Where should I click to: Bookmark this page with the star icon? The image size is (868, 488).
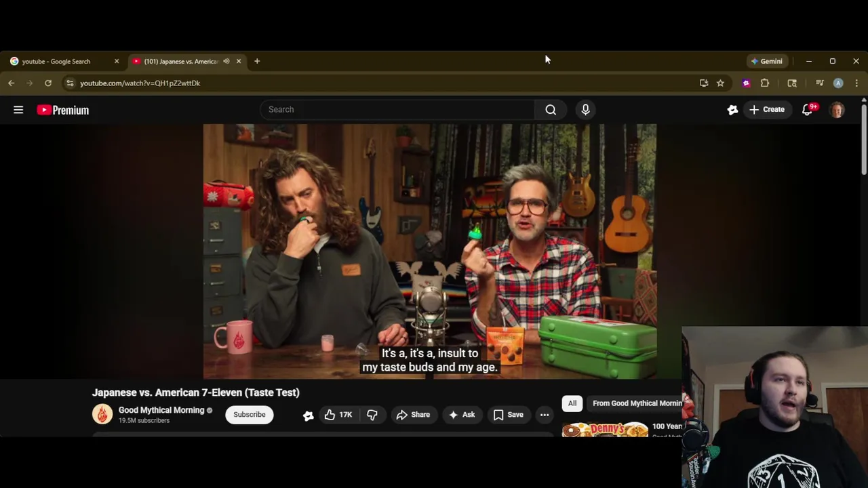pyautogui.click(x=720, y=83)
